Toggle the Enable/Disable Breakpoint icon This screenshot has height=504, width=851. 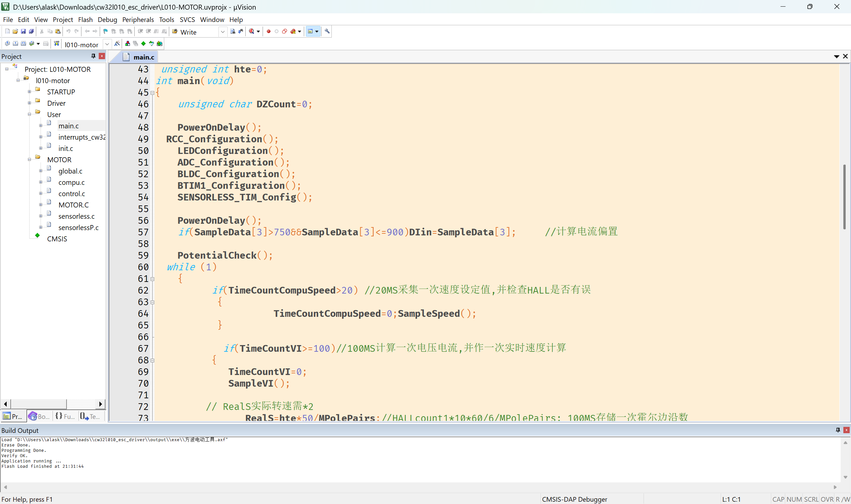coord(277,31)
